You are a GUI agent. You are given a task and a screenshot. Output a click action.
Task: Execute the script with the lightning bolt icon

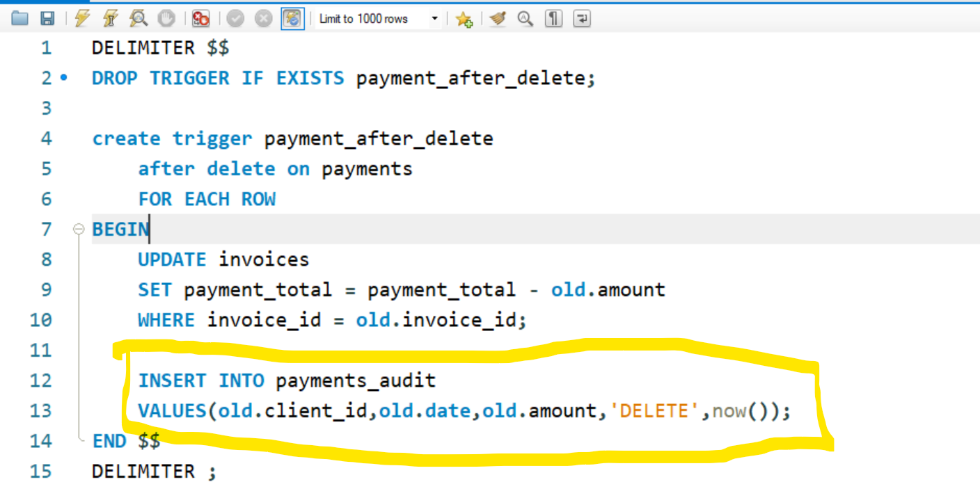pyautogui.click(x=83, y=19)
